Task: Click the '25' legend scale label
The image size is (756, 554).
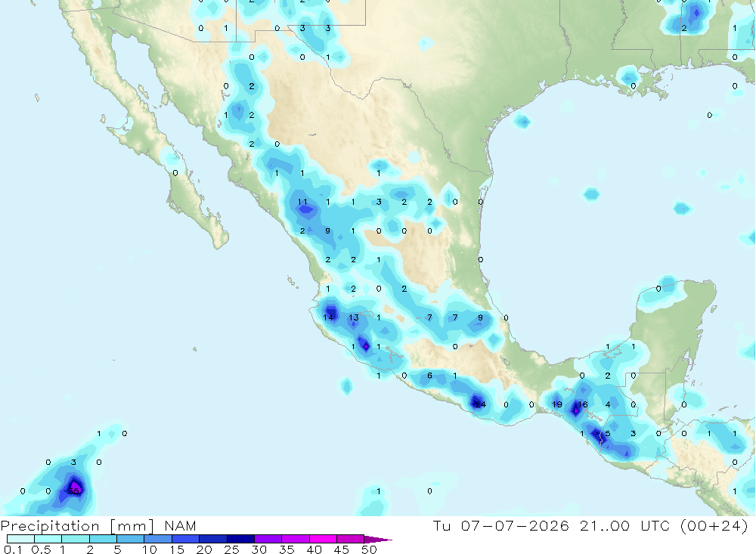Action: tap(232, 549)
